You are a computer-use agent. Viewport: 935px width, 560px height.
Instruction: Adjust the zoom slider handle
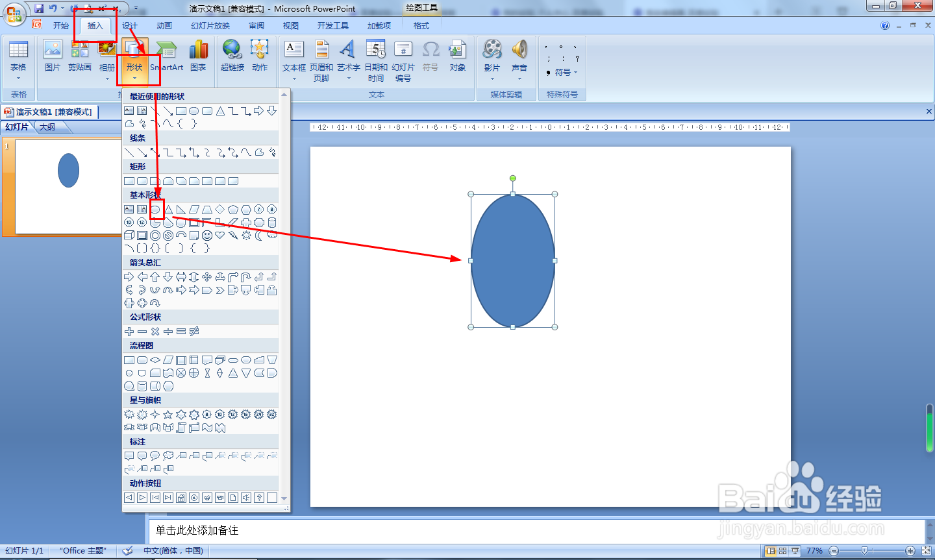(x=864, y=551)
